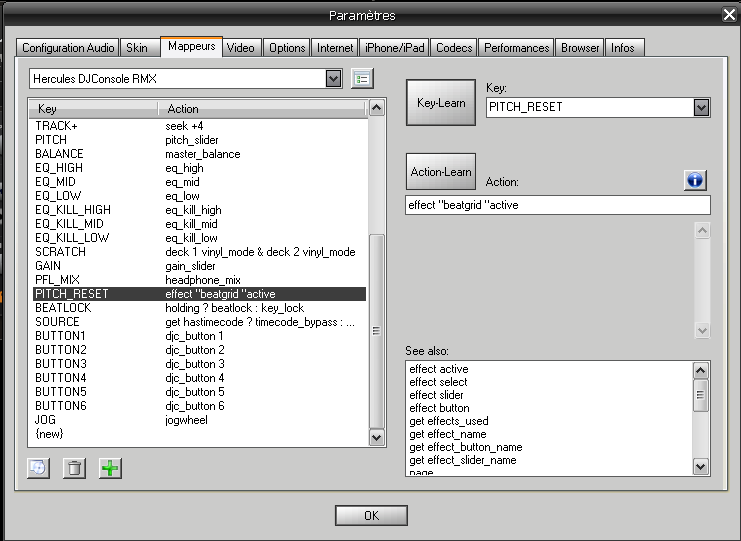741x541 pixels.
Task: Select the BEATLOCK mapping row
Action: 199,308
